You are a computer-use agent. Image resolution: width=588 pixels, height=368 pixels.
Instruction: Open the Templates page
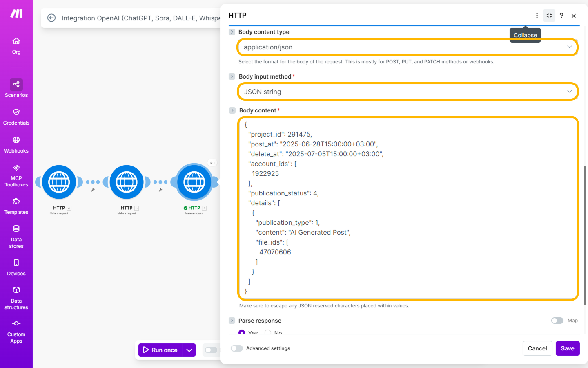[x=16, y=206]
